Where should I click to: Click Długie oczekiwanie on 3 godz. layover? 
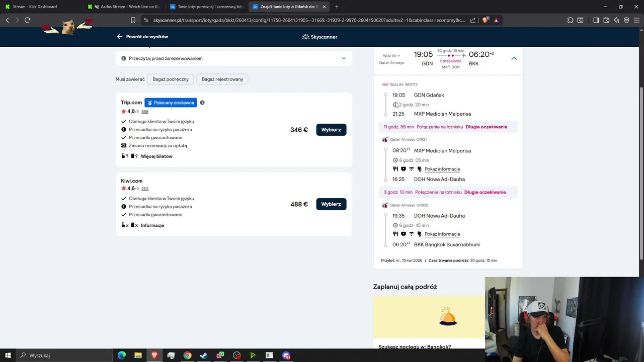click(485, 192)
